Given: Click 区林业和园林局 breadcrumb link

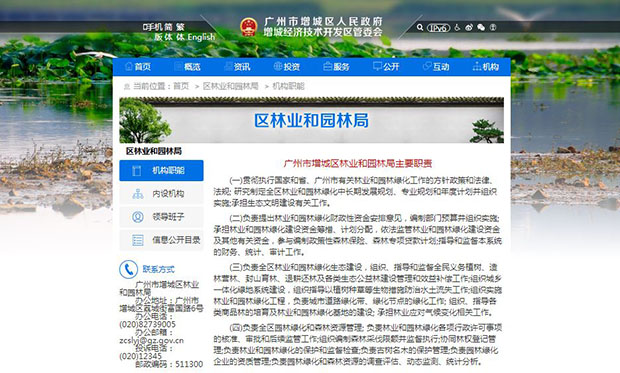Looking at the screenshot, I should 231,86.
